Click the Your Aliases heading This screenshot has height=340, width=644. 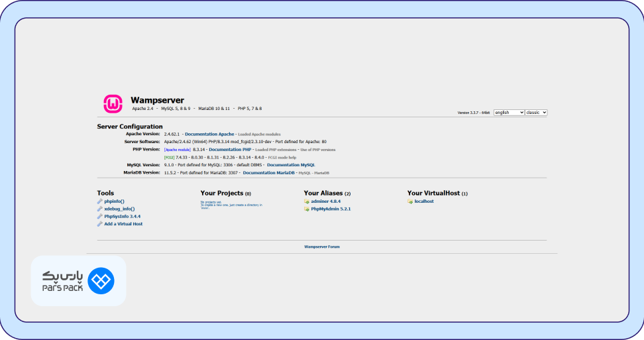click(x=327, y=193)
